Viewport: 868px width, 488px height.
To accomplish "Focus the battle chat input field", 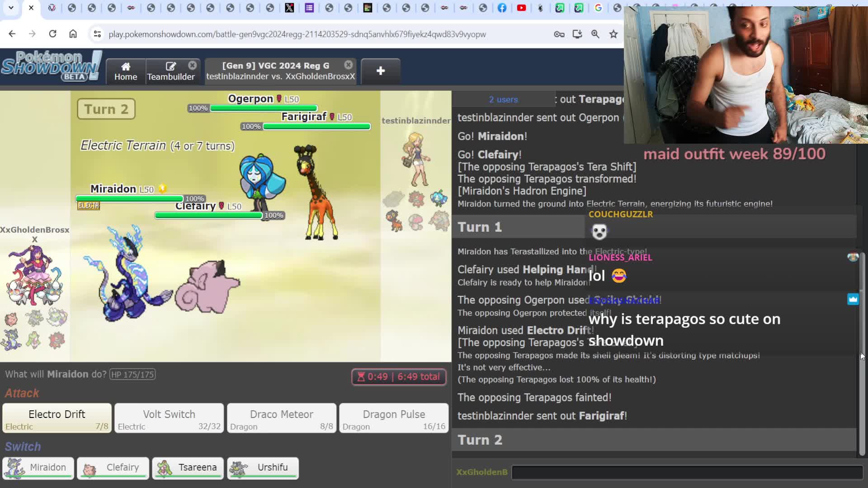I will point(687,472).
